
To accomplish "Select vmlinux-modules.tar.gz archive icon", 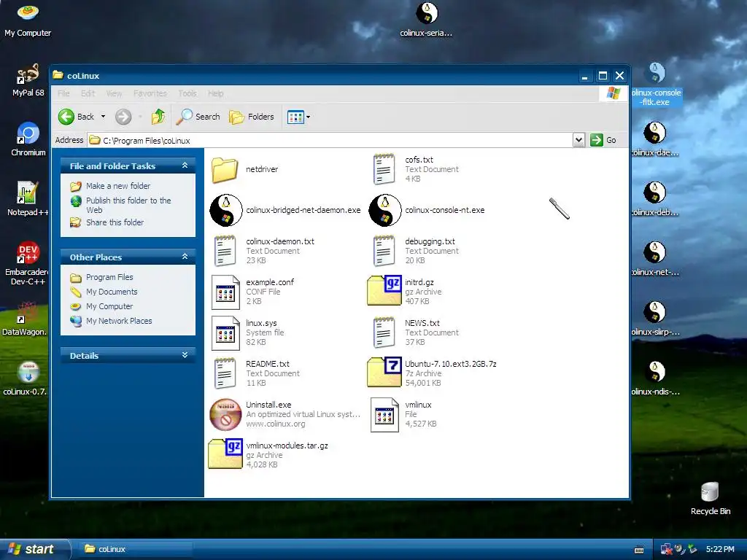I will [x=225, y=454].
